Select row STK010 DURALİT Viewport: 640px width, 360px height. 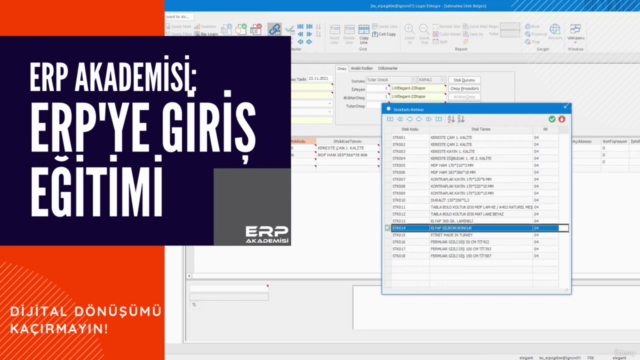point(475,200)
